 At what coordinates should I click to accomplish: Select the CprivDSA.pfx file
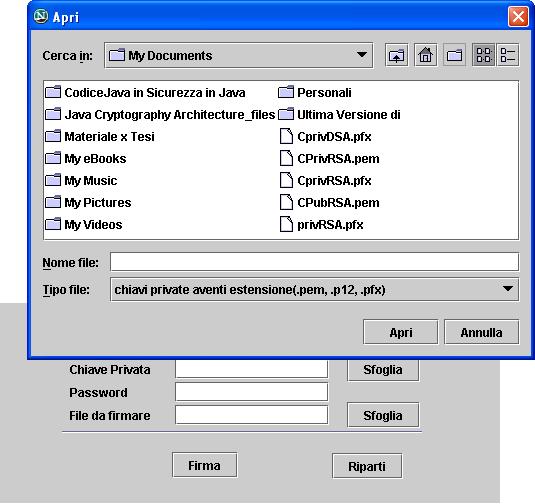tap(326, 137)
